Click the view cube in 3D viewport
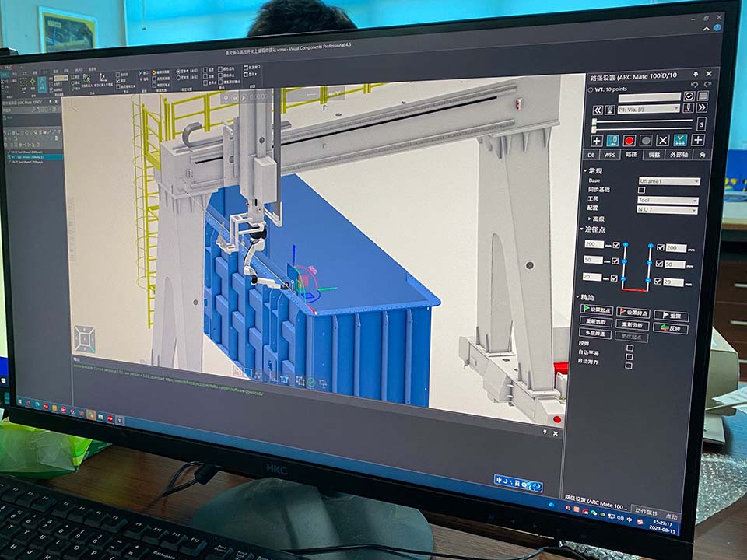The height and width of the screenshot is (560, 747). (85, 338)
